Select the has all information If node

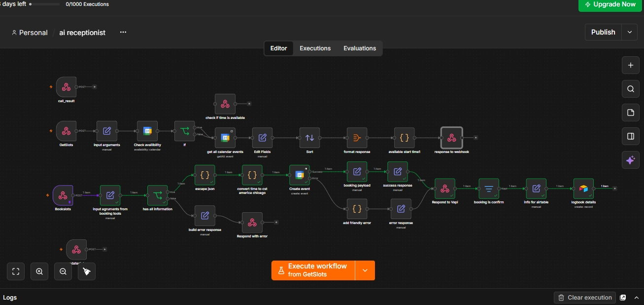158,195
